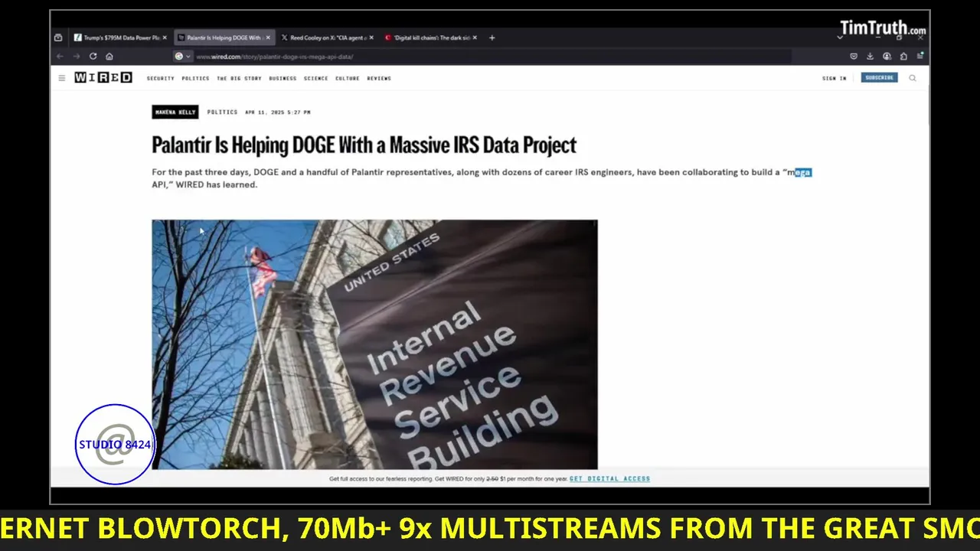Close the Palantir Is Helping DOGE tab
The height and width of the screenshot is (551, 980).
[x=268, y=37]
